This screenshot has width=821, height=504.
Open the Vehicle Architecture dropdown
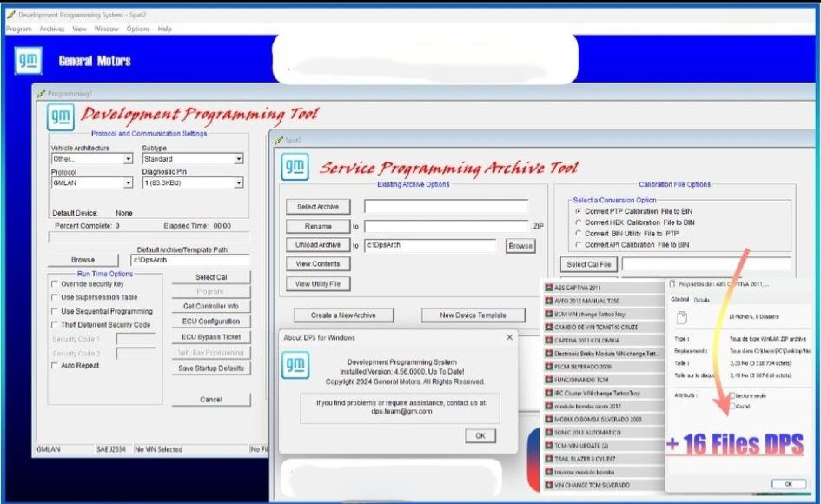(x=128, y=160)
